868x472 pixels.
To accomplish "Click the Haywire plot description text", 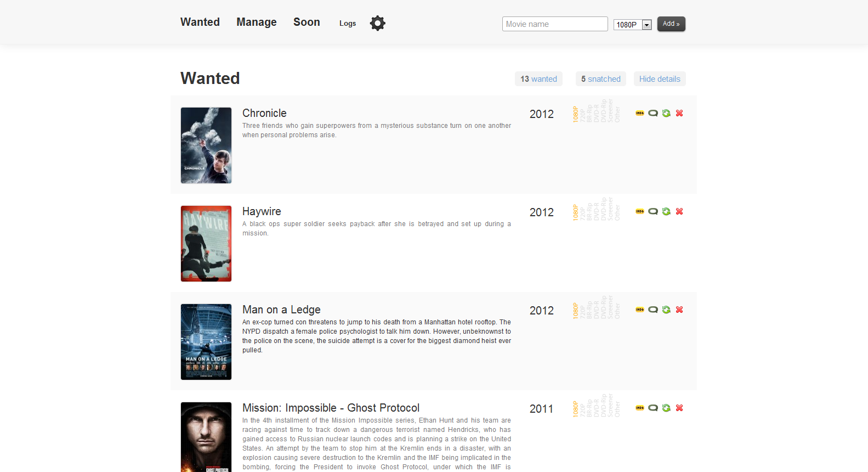I will (x=377, y=228).
